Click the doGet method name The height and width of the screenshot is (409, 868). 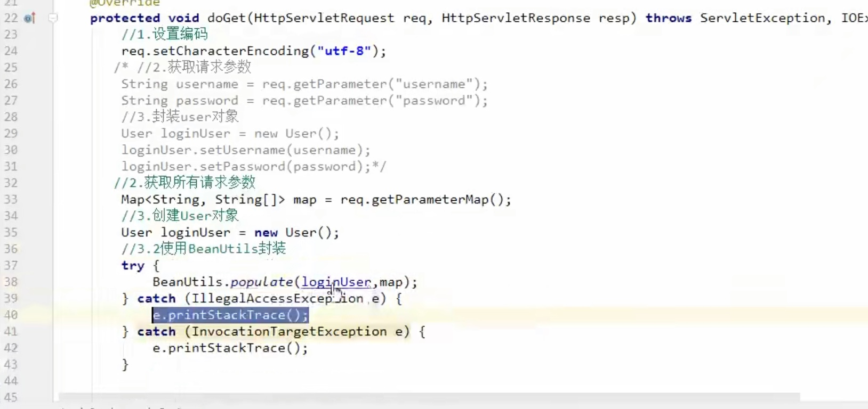pyautogui.click(x=227, y=18)
